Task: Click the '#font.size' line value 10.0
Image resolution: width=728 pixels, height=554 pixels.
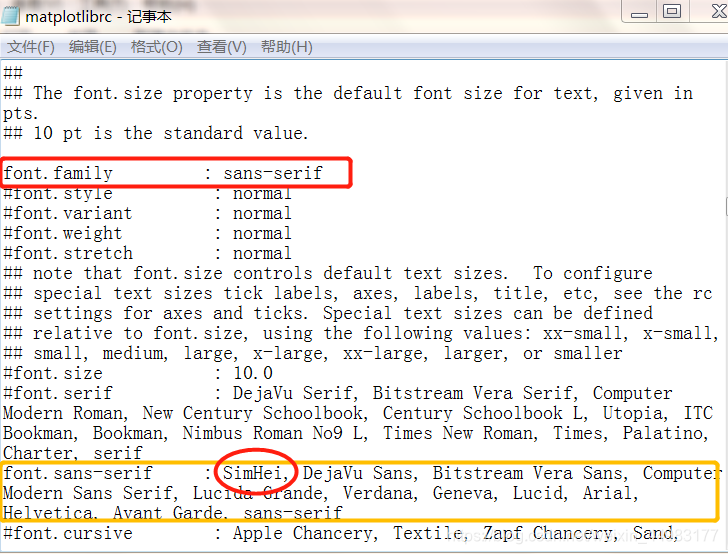Action: pos(253,373)
